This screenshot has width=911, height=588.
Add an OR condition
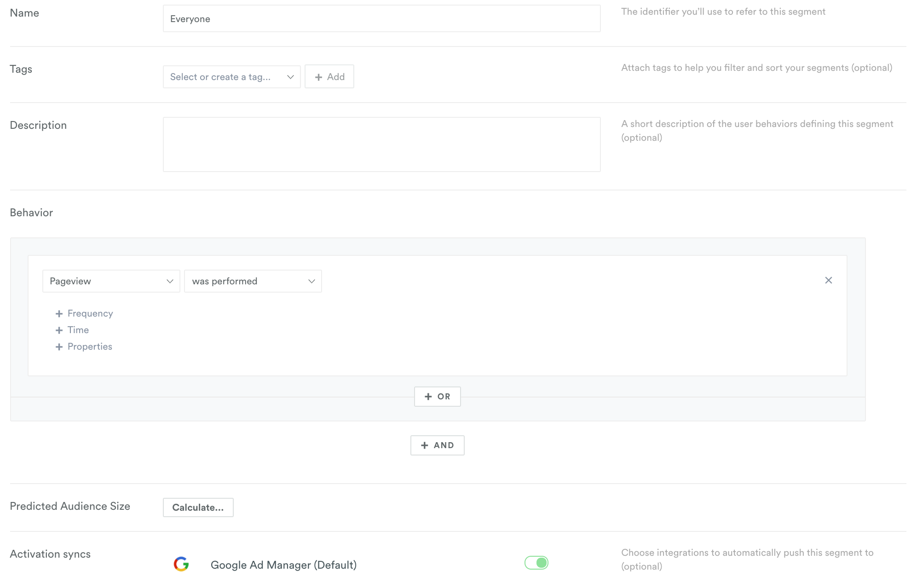point(438,397)
